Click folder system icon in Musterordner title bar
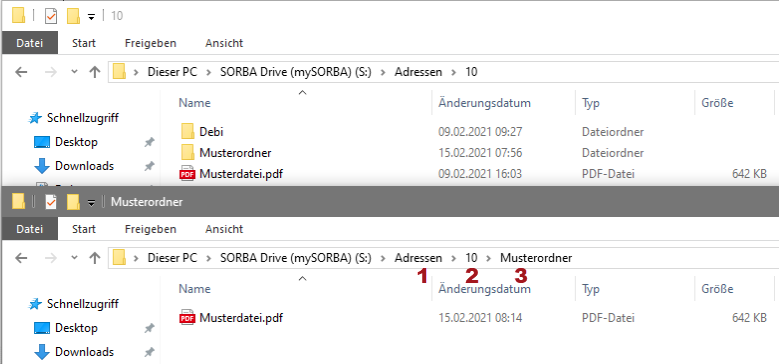The height and width of the screenshot is (364, 779). 18,202
